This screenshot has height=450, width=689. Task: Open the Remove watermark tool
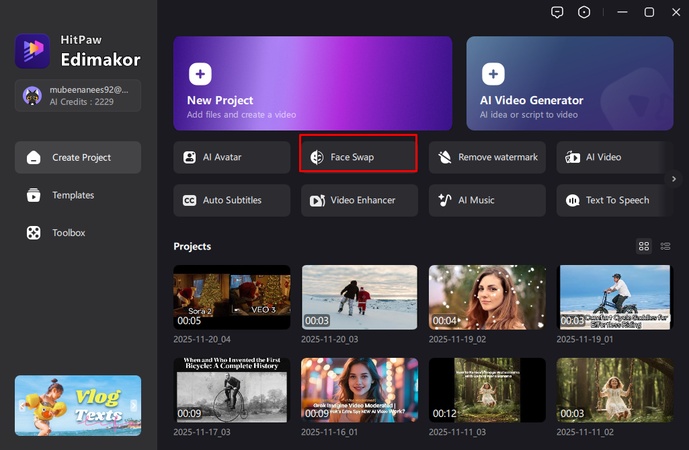point(487,157)
